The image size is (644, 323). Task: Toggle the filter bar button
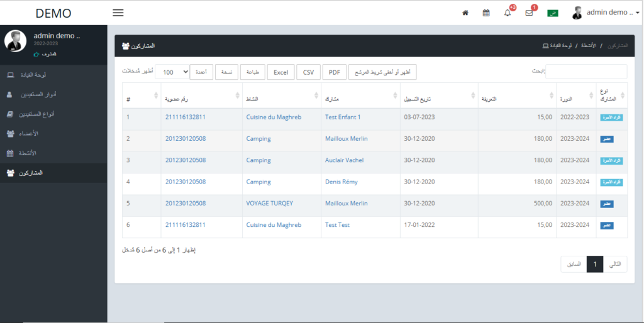383,72
